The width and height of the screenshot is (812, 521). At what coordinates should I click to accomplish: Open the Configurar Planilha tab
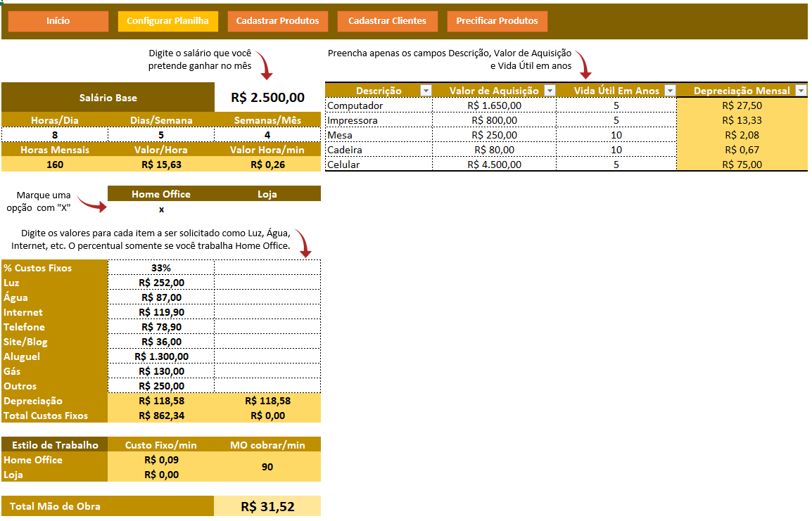click(167, 21)
